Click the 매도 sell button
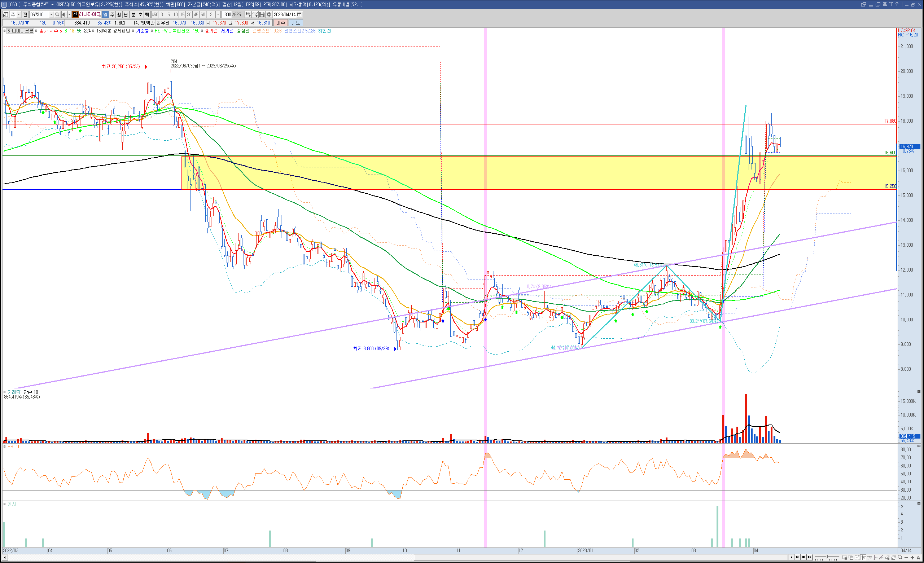The image size is (924, 563). 295,23
